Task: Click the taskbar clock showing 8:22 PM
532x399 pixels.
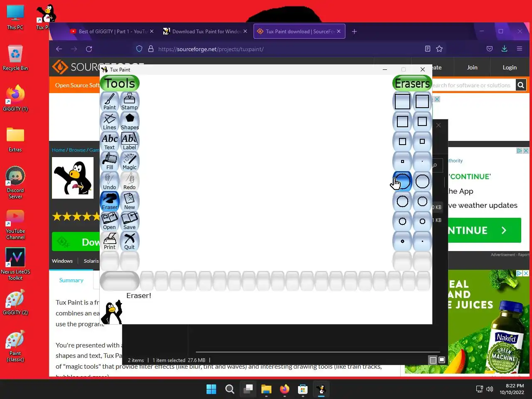Action: [x=512, y=389]
